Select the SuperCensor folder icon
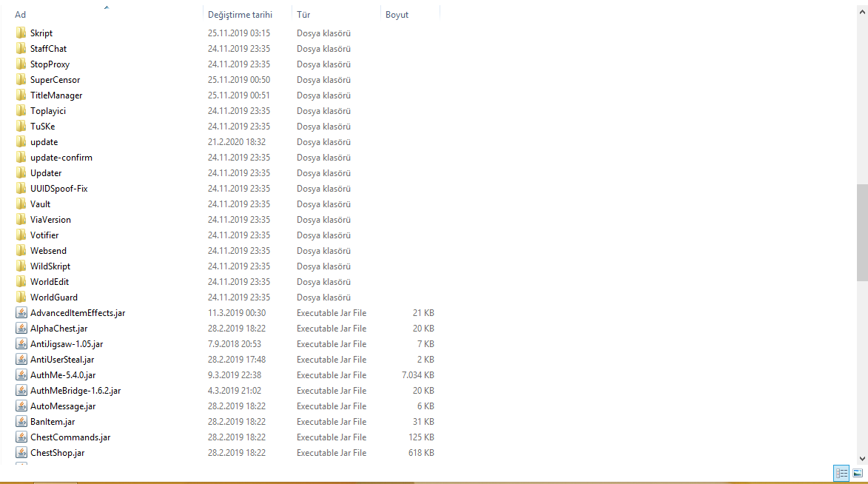This screenshot has width=868, height=484. click(x=21, y=79)
